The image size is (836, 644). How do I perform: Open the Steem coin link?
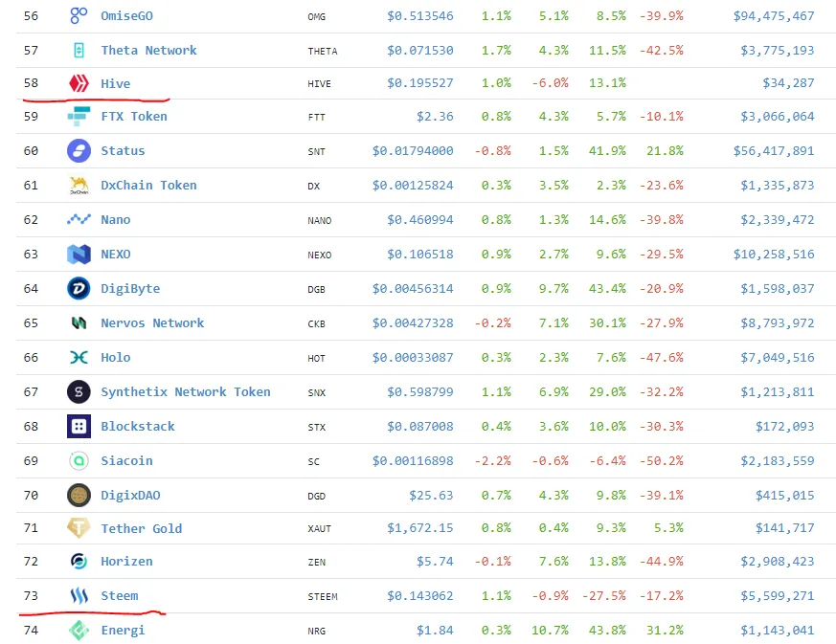coord(120,595)
